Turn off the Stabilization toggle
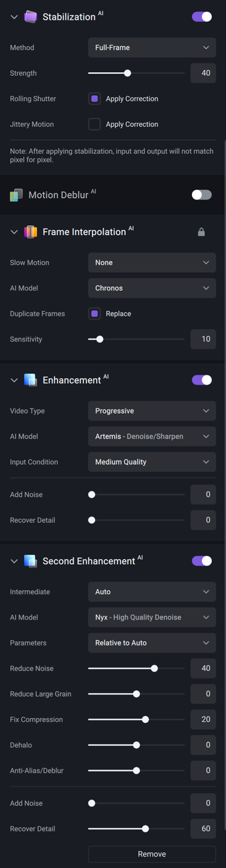Viewport: 226px width, 868px height. click(x=202, y=17)
